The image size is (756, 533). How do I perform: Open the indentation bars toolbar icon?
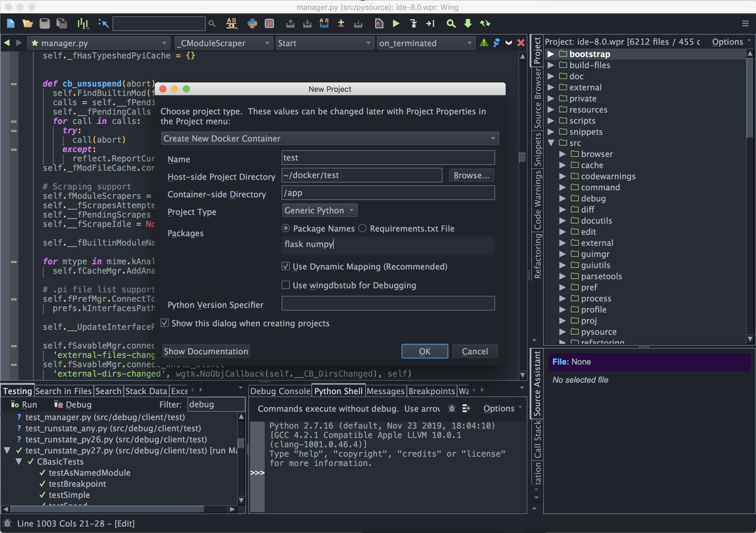83,23
